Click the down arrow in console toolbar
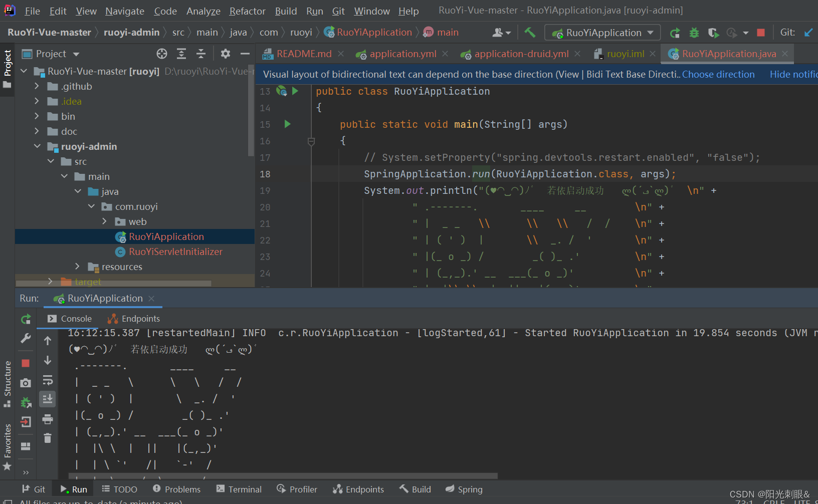Image resolution: width=818 pixels, height=504 pixels. (x=48, y=360)
